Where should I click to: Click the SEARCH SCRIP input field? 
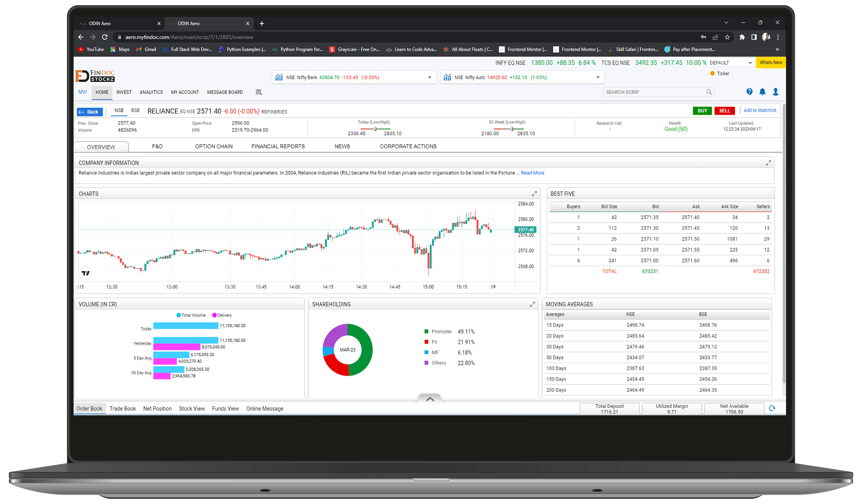point(659,92)
